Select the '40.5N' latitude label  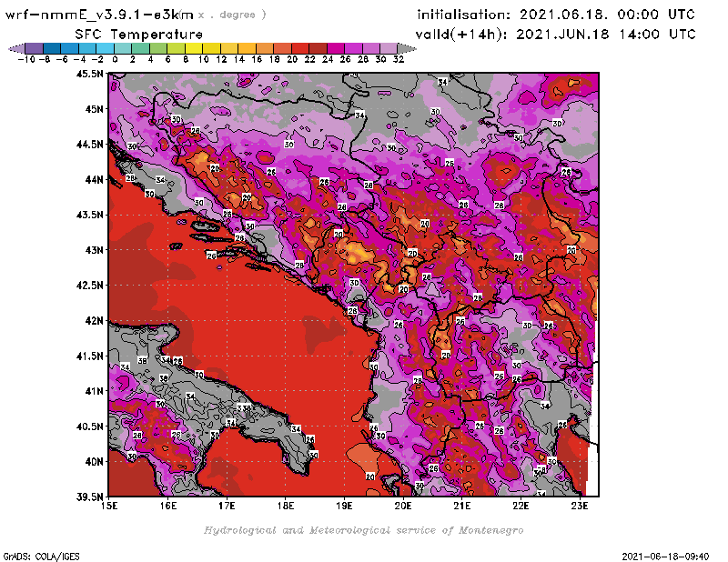pos(89,427)
